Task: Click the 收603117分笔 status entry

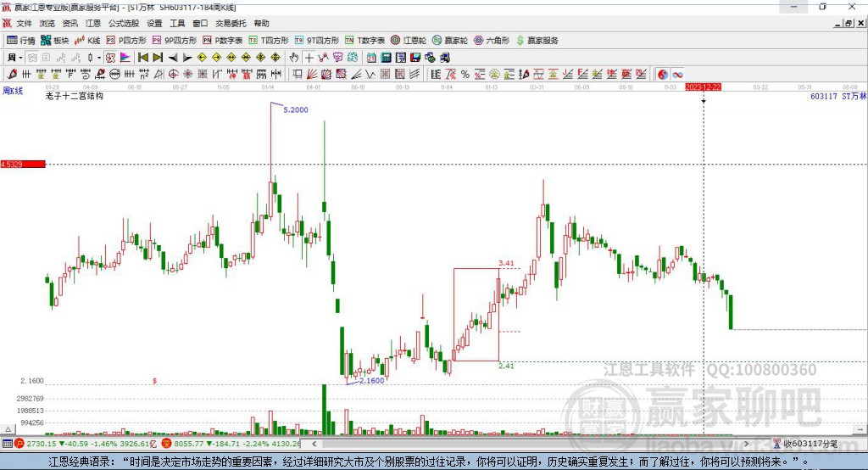Action: (805, 444)
